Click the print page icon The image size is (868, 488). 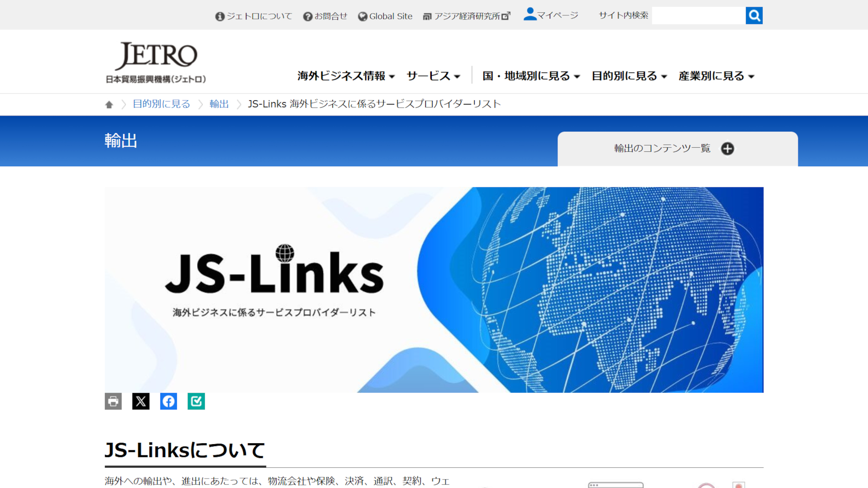click(x=113, y=401)
